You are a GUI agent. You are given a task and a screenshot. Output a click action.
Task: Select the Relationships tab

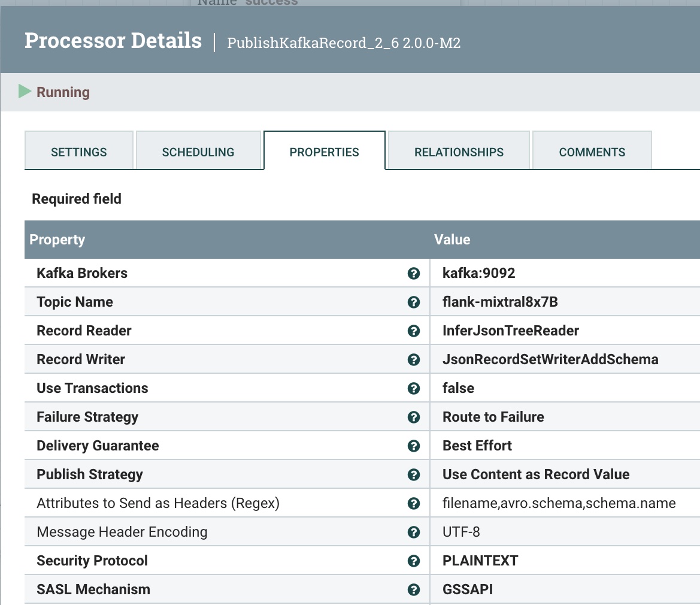coord(459,152)
